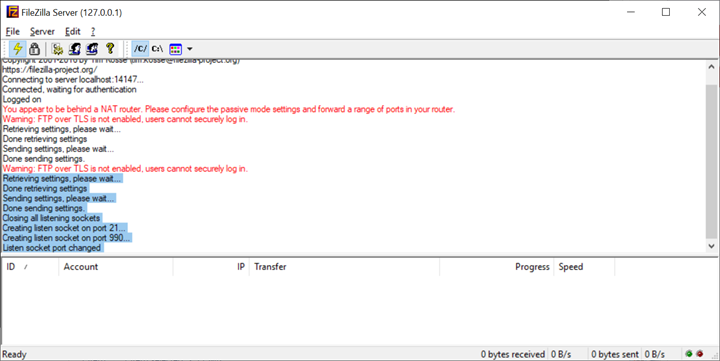The height and width of the screenshot is (361, 720).
Task: Click 'Closing all listening sockets' log line
Action: click(51, 218)
